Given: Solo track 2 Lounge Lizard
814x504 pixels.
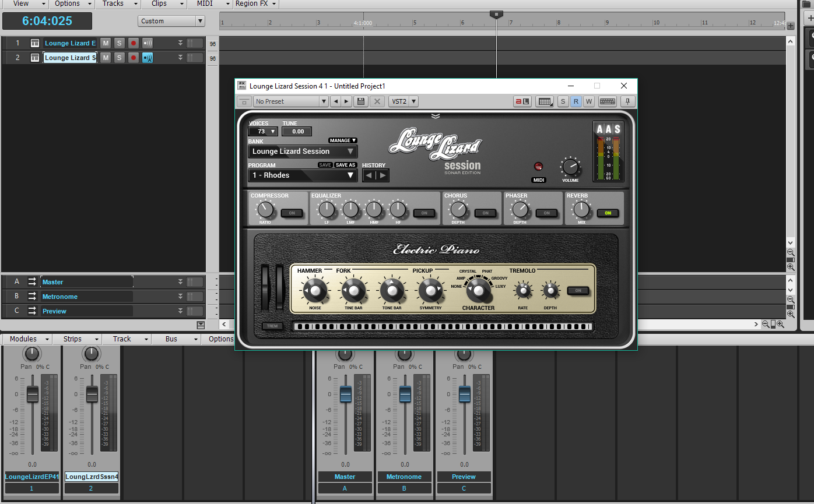Looking at the screenshot, I should pos(119,58).
